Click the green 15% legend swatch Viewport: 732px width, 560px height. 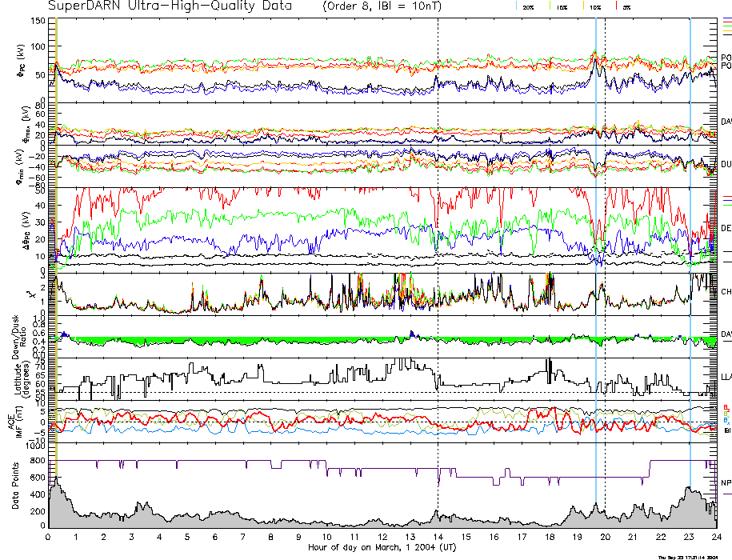[550, 6]
